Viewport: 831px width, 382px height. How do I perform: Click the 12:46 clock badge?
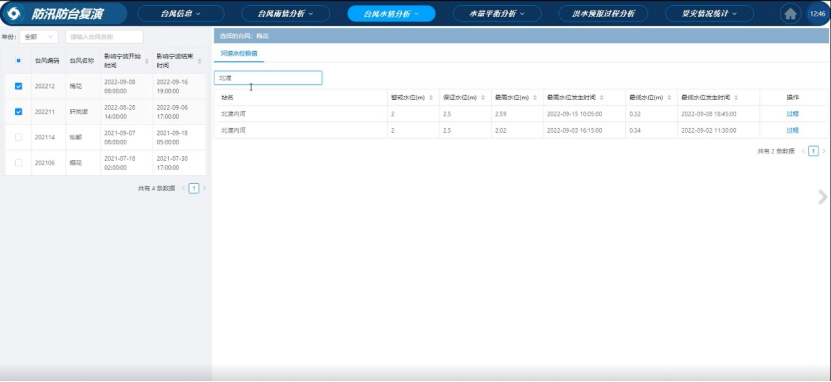point(817,14)
